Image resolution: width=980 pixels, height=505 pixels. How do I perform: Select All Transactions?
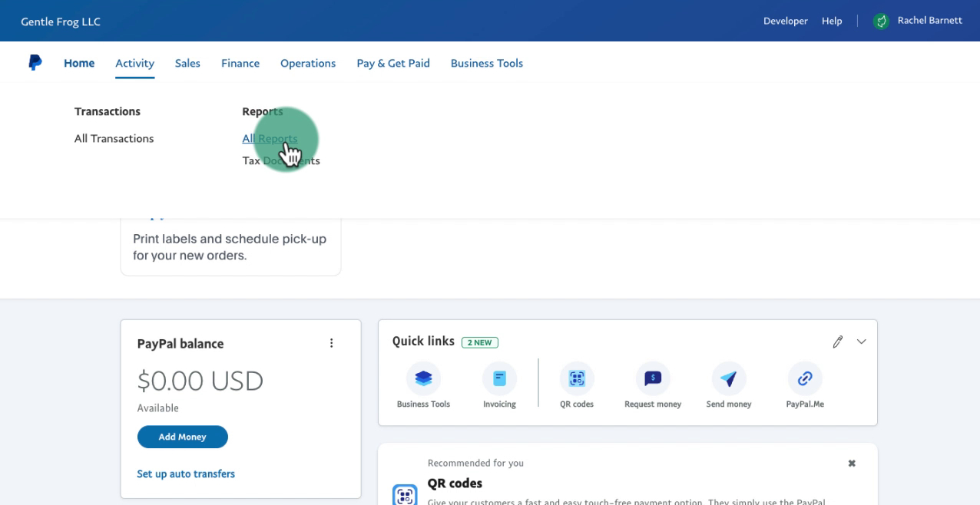[114, 138]
